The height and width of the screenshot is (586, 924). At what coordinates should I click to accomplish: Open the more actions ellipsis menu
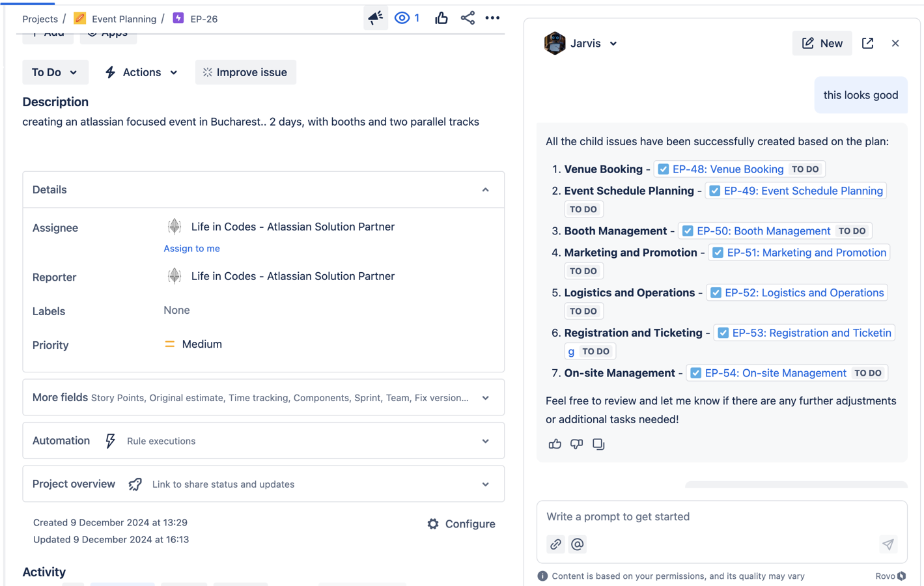point(492,18)
